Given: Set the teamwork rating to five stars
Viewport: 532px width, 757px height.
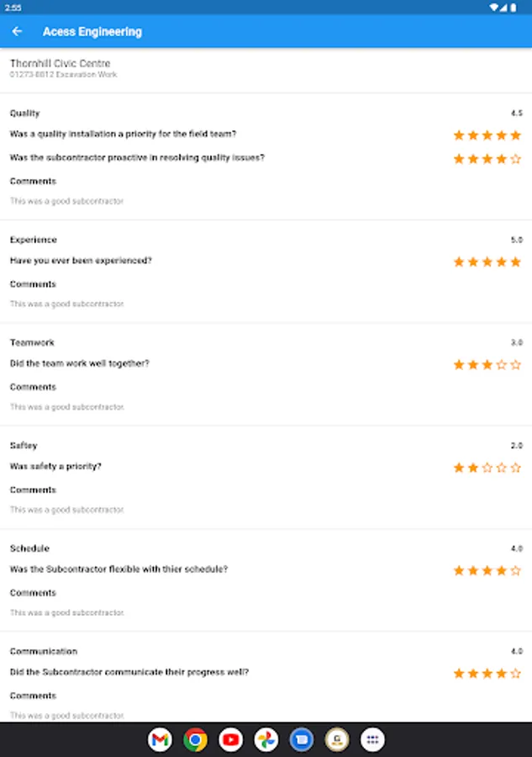Looking at the screenshot, I should point(514,365).
